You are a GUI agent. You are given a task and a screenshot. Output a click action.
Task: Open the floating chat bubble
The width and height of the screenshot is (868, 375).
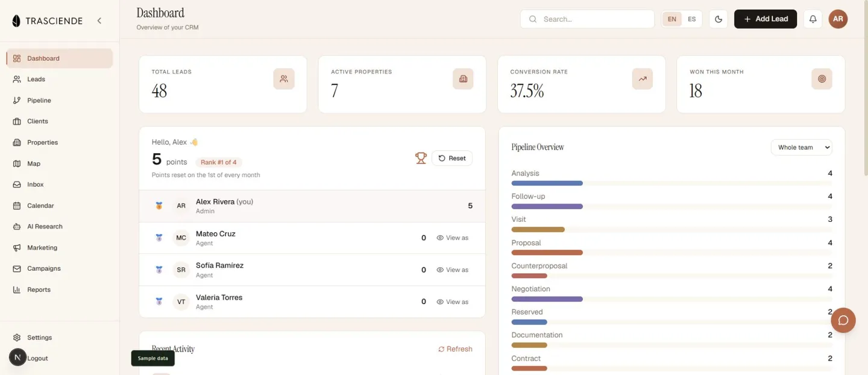coord(843,320)
